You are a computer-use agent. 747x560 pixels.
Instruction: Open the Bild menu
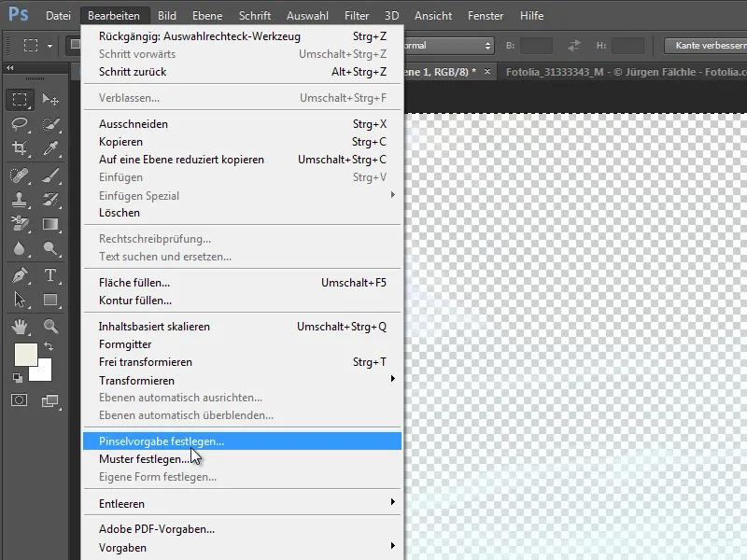coord(167,16)
